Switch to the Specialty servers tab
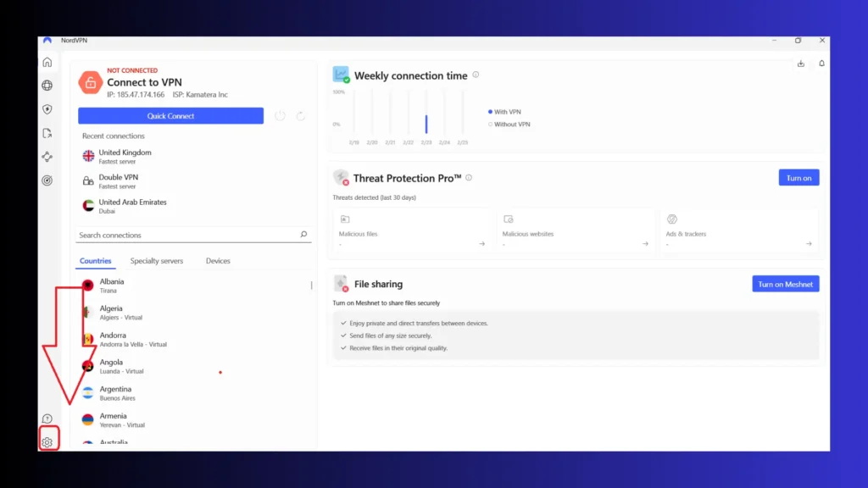Image resolution: width=868 pixels, height=488 pixels. [x=157, y=261]
